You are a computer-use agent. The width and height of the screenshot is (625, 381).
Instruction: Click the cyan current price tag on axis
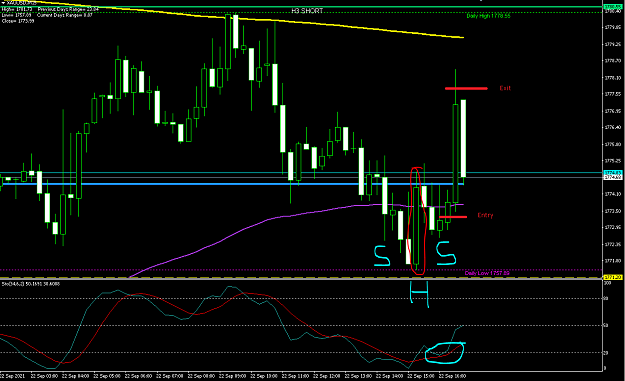tap(613, 173)
